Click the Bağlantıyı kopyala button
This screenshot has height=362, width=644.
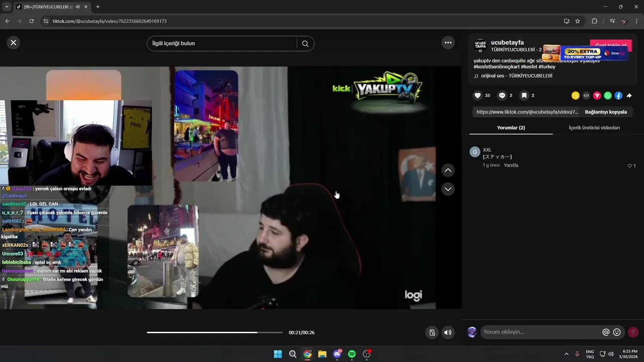click(x=606, y=112)
